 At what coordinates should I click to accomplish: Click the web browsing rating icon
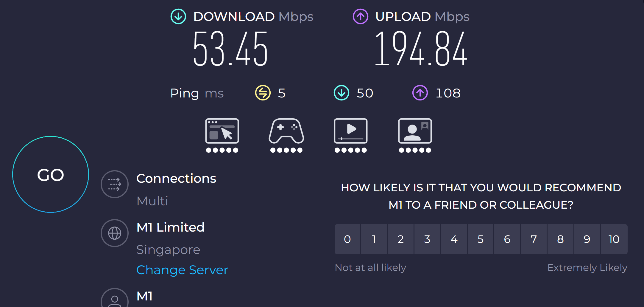pyautogui.click(x=222, y=131)
